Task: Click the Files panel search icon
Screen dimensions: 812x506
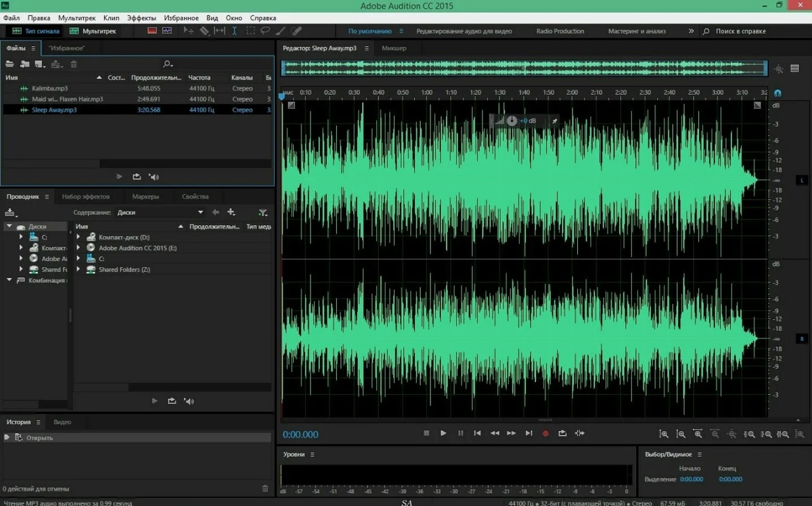Action: pyautogui.click(x=168, y=64)
